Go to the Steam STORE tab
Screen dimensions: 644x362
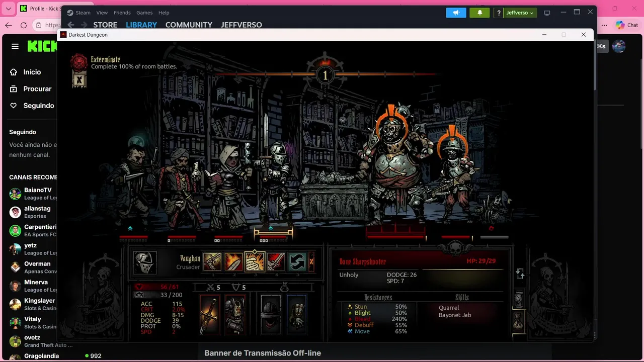105,25
